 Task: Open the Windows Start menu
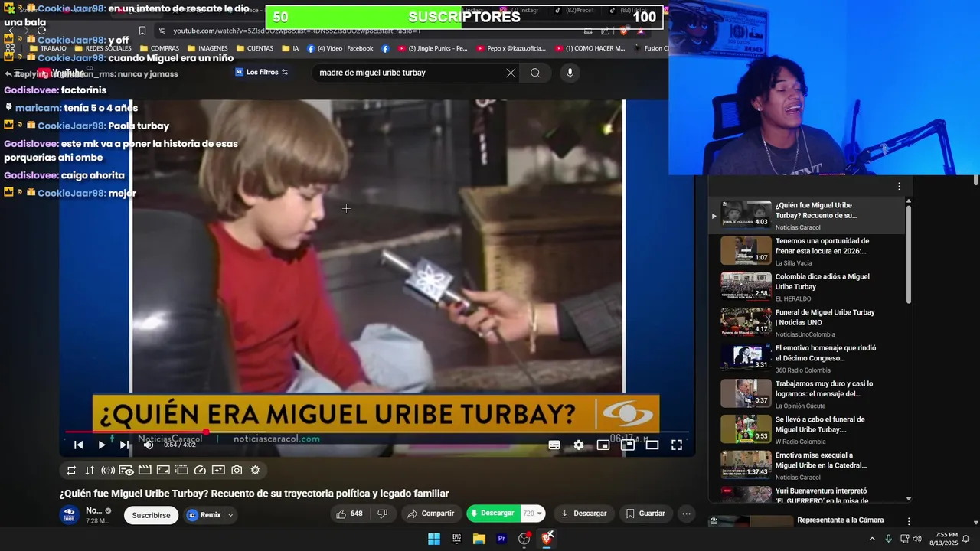pyautogui.click(x=433, y=539)
